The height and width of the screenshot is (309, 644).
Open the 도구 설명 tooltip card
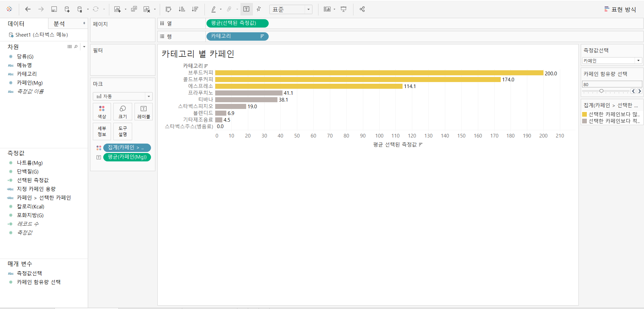123,131
